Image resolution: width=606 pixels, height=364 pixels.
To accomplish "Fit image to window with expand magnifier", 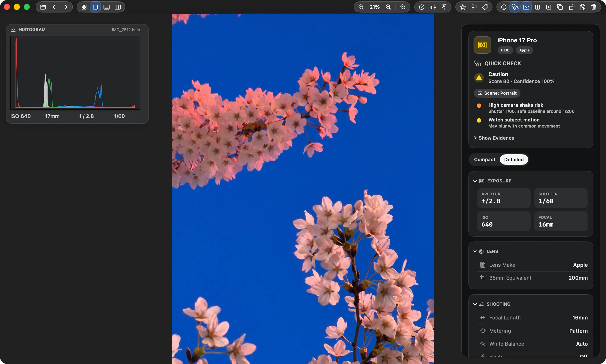I will [403, 7].
